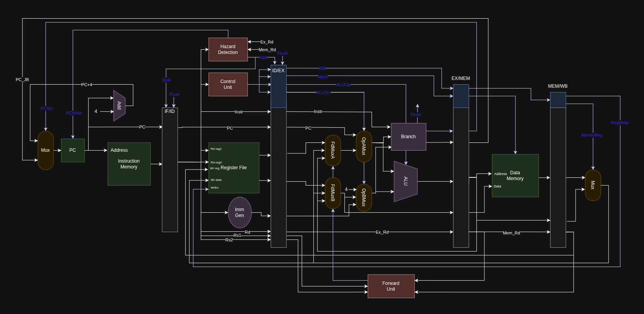644x314 pixels.
Task: Click the green PC register block
Action: [73, 150]
